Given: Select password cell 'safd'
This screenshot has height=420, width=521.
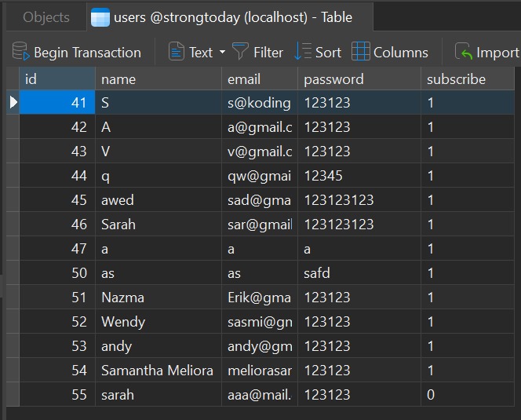Looking at the screenshot, I should pyautogui.click(x=359, y=273).
